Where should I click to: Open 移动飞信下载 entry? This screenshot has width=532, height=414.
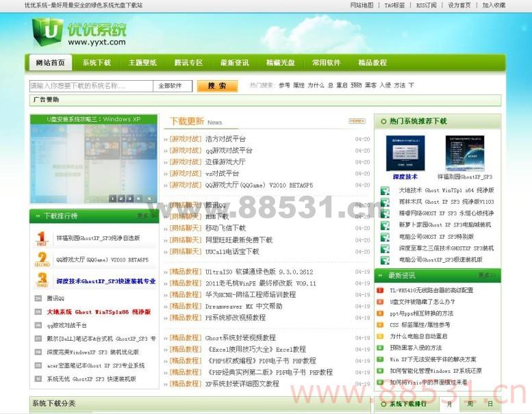click(225, 228)
